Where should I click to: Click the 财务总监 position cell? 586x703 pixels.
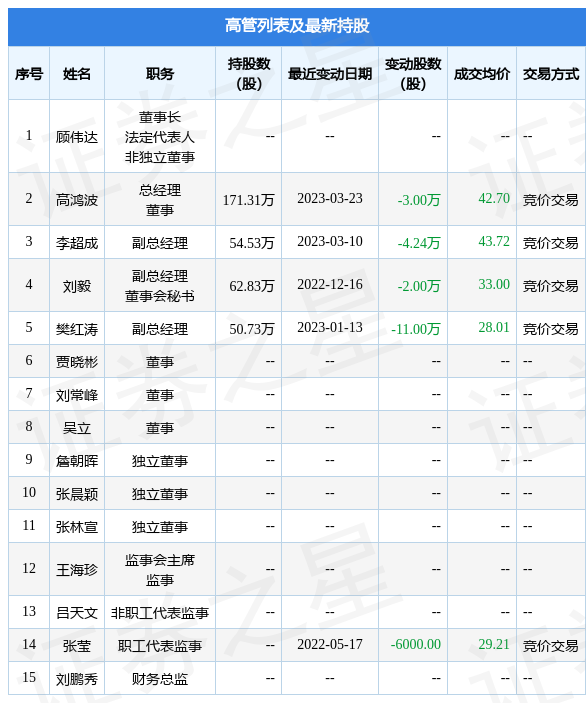click(160, 679)
